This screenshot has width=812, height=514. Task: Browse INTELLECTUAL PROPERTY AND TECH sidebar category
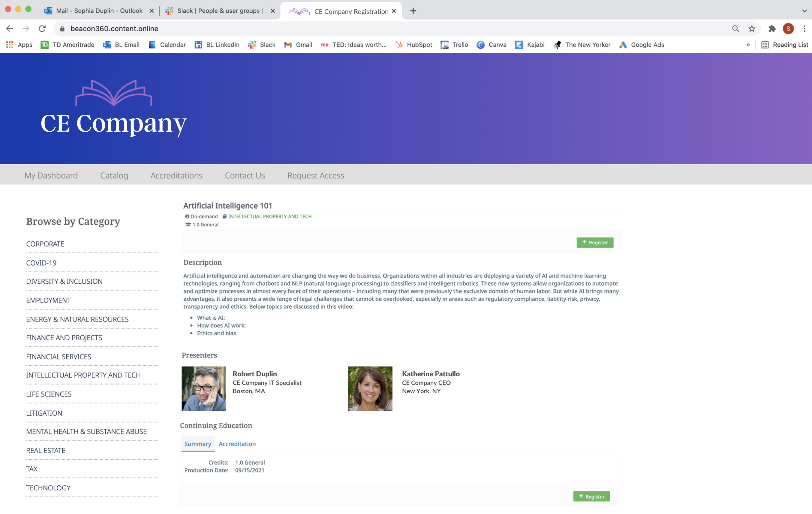(x=83, y=375)
